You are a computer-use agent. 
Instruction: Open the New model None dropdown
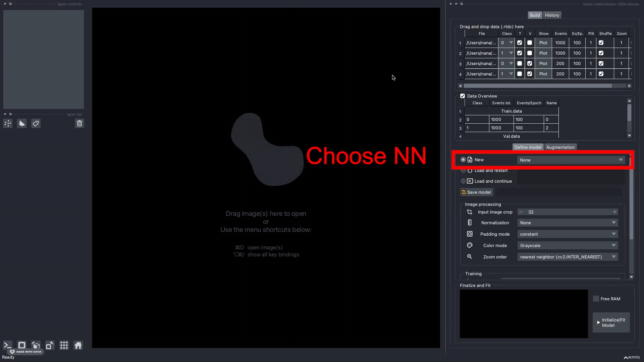click(571, 160)
